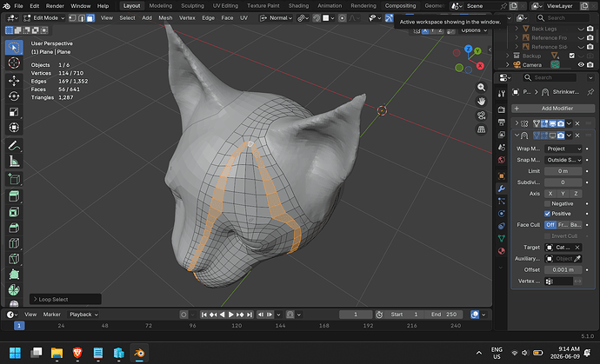Toggle Camera visibility eye in outliner
This screenshot has width=600, height=364.
pos(581,64)
